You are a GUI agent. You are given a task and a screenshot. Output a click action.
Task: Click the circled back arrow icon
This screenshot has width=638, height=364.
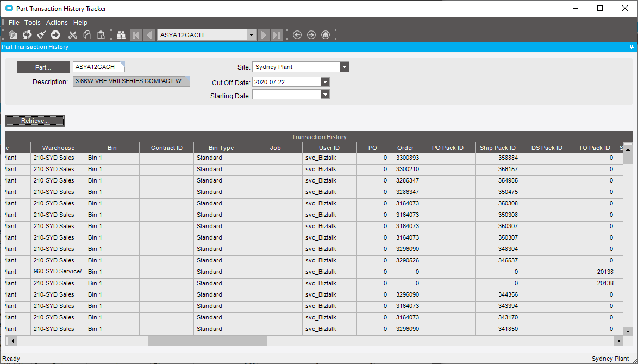(x=297, y=35)
